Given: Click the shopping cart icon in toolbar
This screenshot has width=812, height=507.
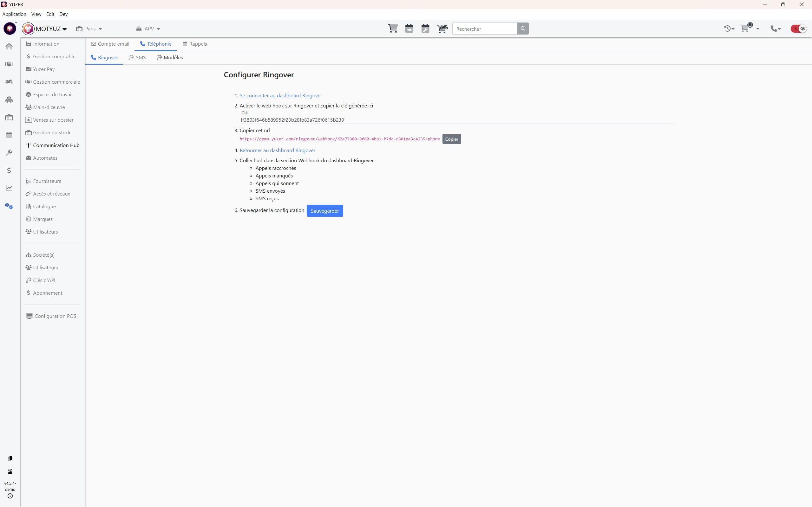Looking at the screenshot, I should pos(393,29).
